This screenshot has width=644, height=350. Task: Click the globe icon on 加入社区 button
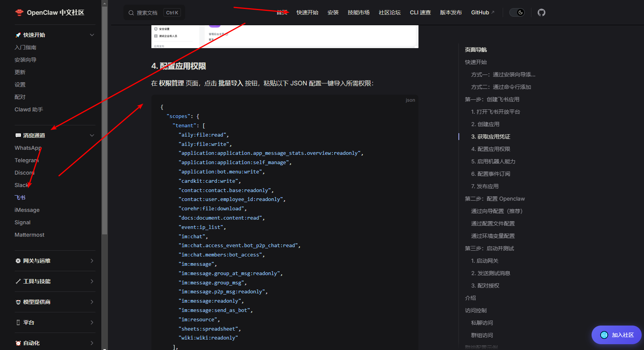pyautogui.click(x=603, y=334)
